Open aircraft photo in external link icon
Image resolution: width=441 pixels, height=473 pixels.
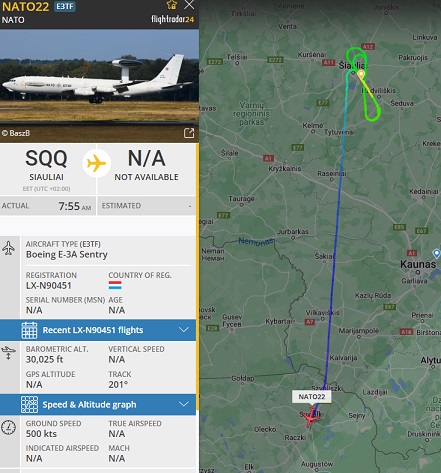[x=189, y=133]
